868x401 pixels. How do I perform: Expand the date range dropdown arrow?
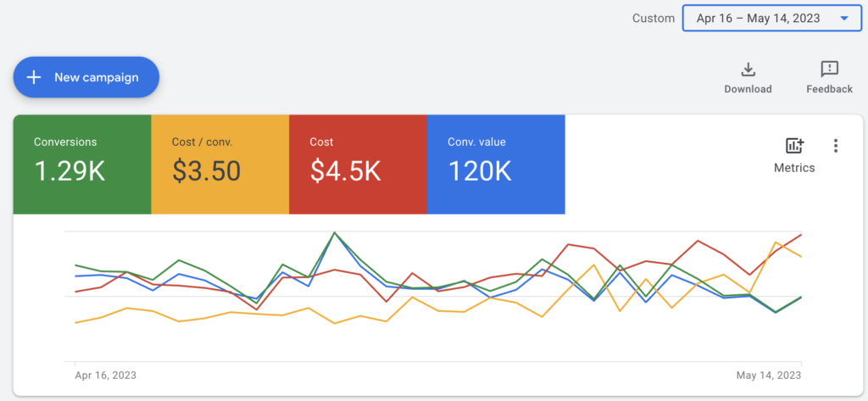tap(843, 18)
